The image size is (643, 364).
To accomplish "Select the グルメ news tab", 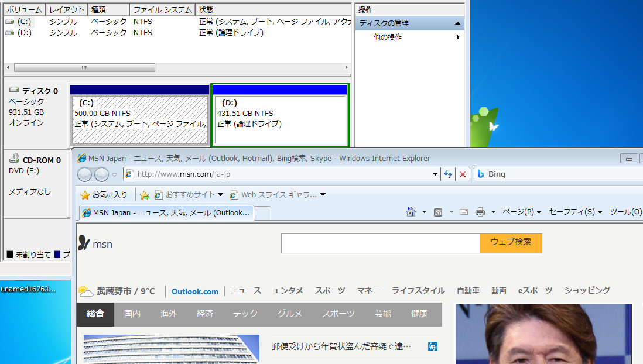I will (289, 314).
